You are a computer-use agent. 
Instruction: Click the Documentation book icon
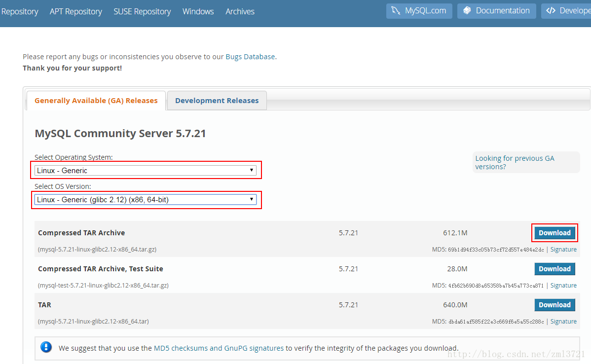click(467, 10)
